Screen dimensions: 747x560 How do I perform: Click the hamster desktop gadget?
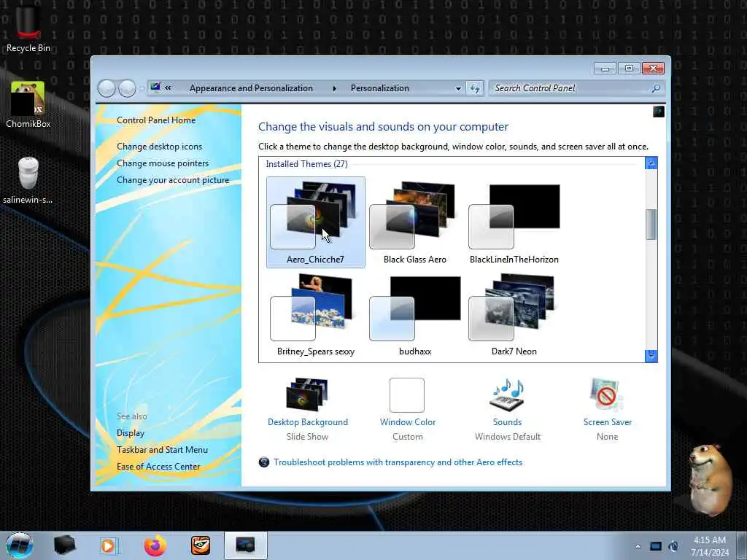711,480
